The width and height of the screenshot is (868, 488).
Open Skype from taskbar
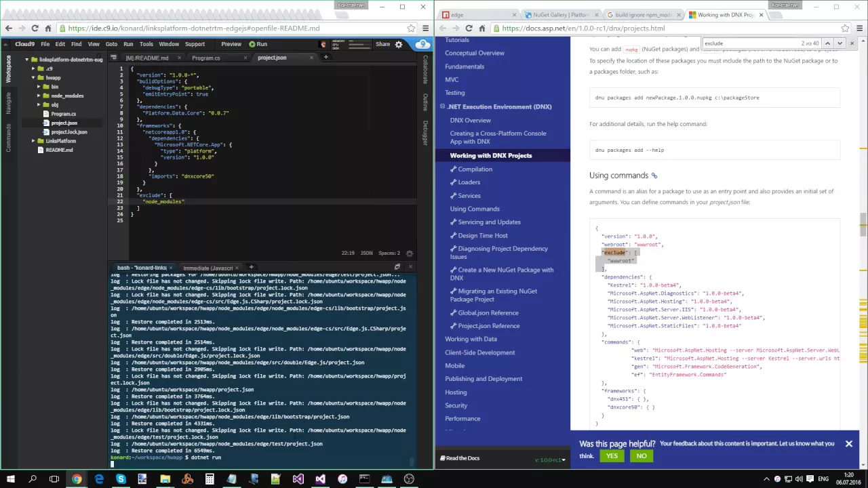coord(121,479)
